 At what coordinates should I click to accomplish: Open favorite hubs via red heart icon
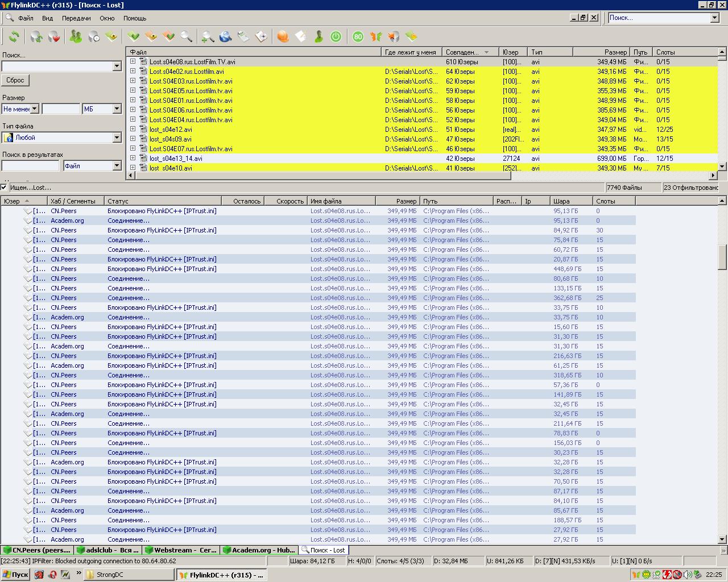coord(54,37)
